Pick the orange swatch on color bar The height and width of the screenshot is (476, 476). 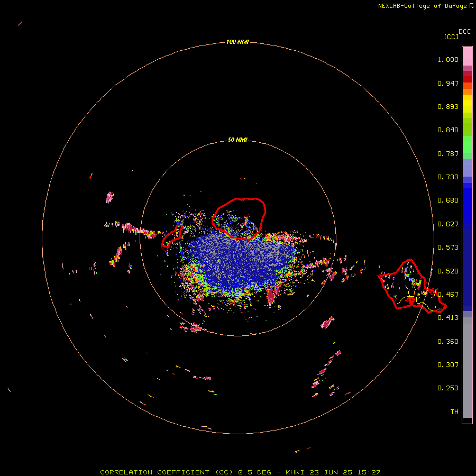[467, 91]
